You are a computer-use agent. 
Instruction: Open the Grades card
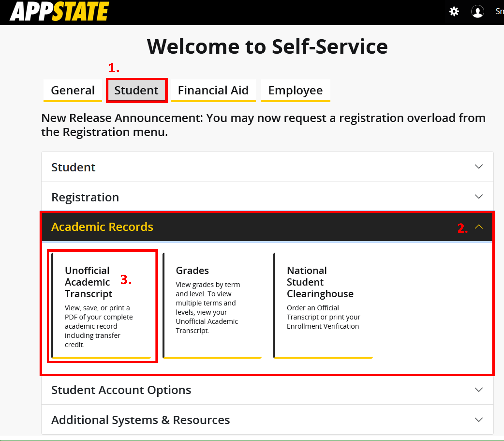point(212,305)
